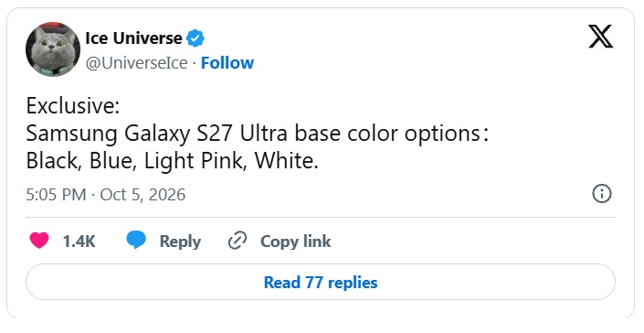
Task: Click the Copy link text
Action: (295, 242)
